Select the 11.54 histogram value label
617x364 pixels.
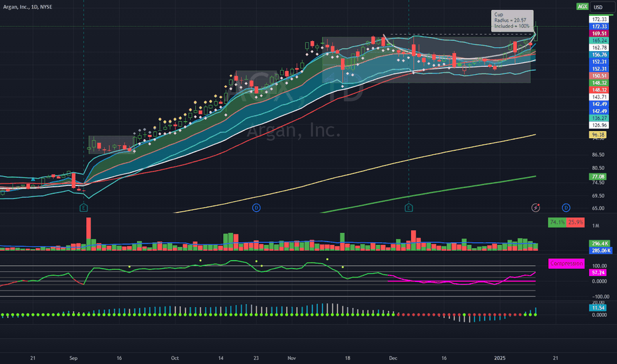[598, 308]
